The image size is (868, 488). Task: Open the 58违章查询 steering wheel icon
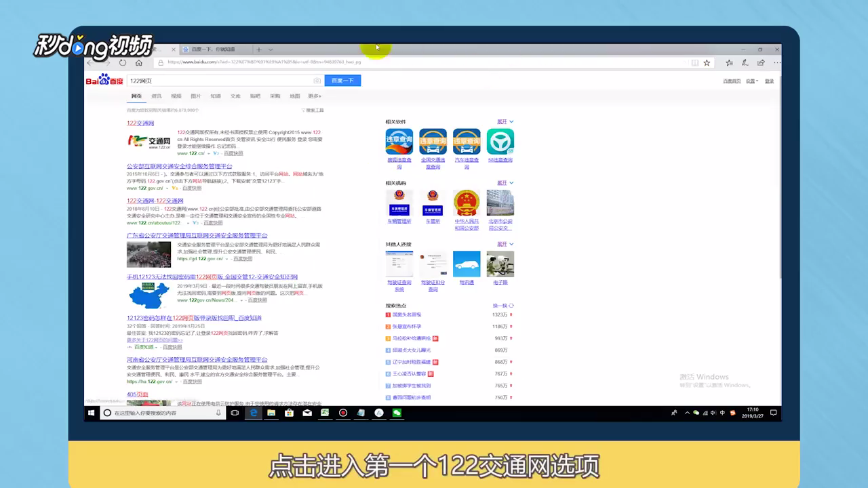[500, 142]
